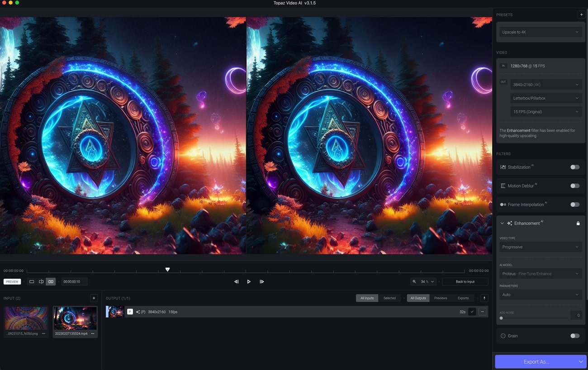Enable the Stabilization filter toggle
Viewport: 588px width, 370px height.
coord(574,167)
